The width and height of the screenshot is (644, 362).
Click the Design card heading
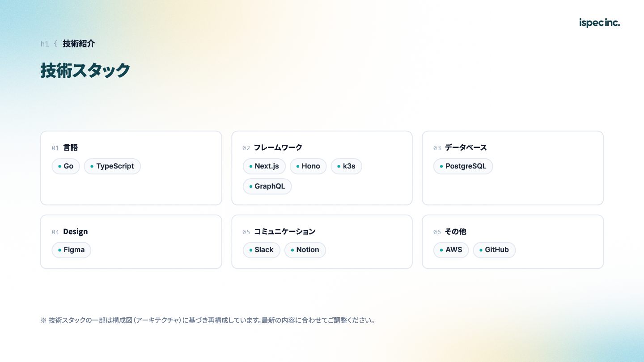(x=76, y=232)
